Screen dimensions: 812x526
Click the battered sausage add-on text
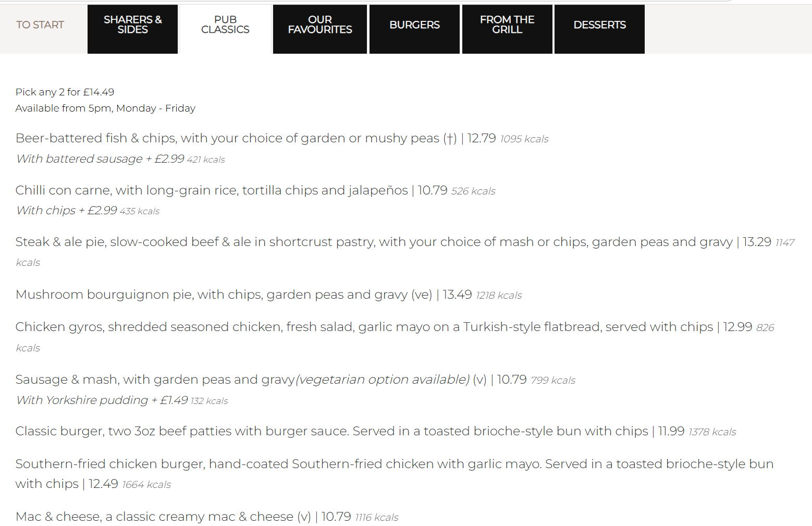100,159
